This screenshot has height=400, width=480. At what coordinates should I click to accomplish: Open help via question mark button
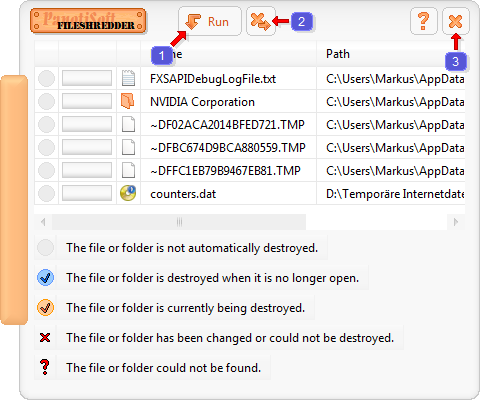(424, 21)
